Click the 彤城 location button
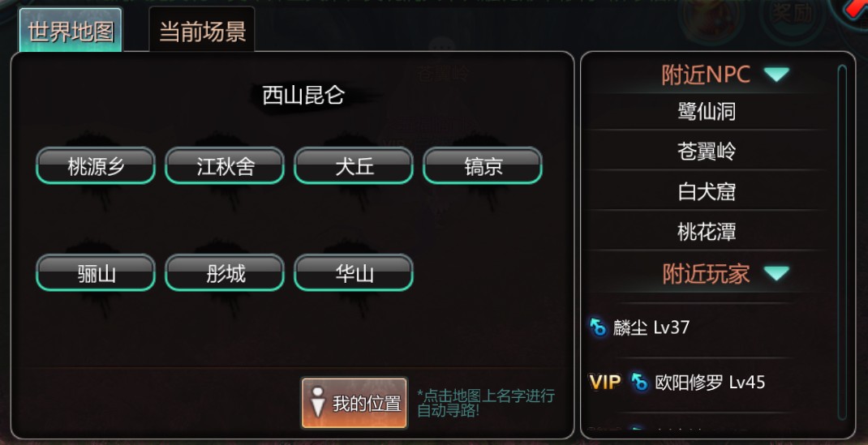Viewport: 868px width, 445px height. tap(225, 272)
